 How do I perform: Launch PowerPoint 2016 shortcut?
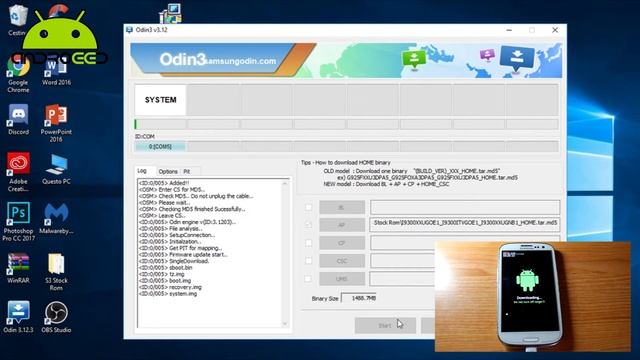tap(56, 123)
